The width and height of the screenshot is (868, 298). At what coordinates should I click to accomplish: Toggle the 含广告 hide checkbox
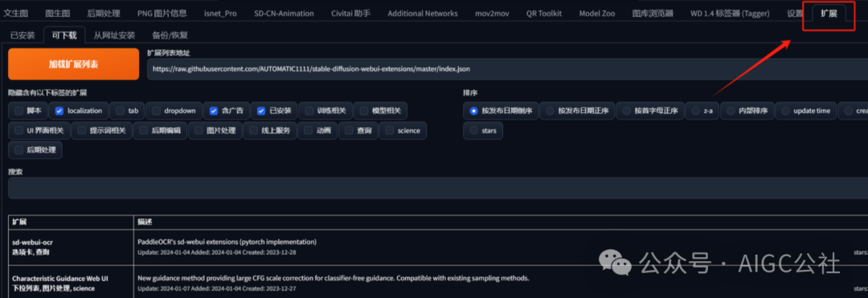pos(214,111)
